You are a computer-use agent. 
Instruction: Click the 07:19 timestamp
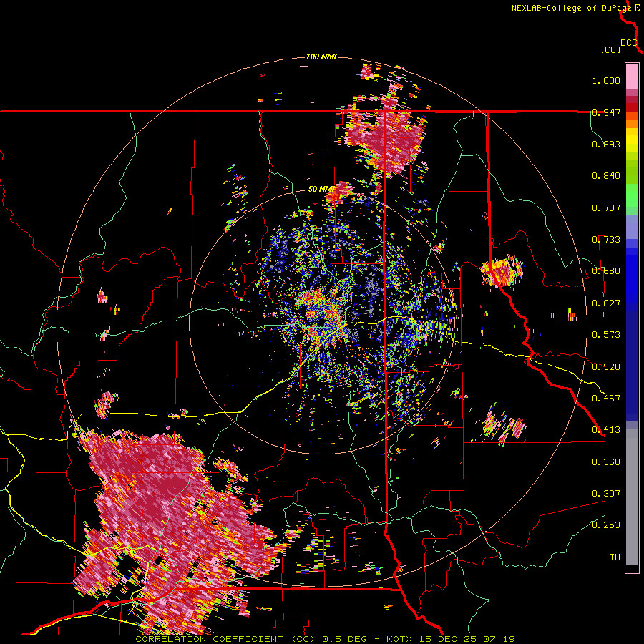499,639
